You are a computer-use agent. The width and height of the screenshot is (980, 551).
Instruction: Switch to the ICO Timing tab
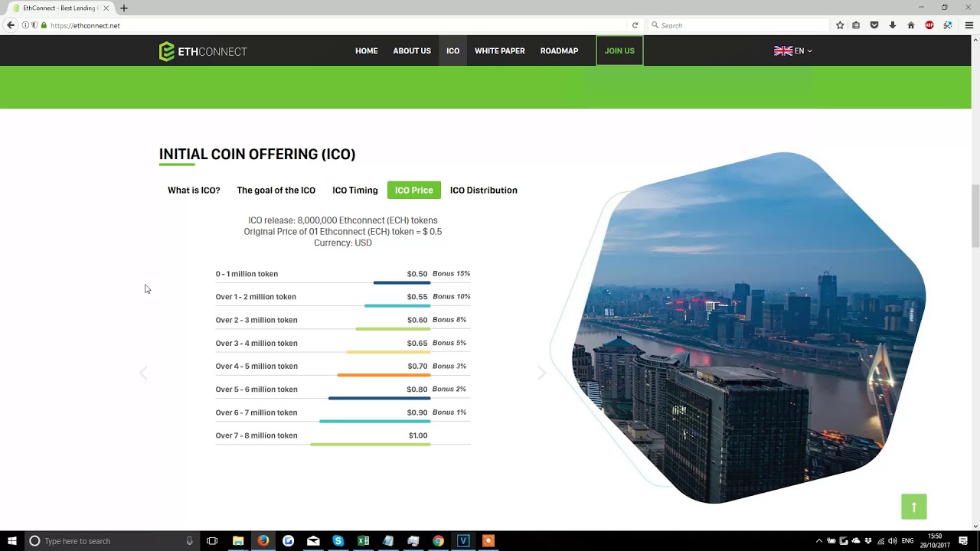tap(355, 191)
